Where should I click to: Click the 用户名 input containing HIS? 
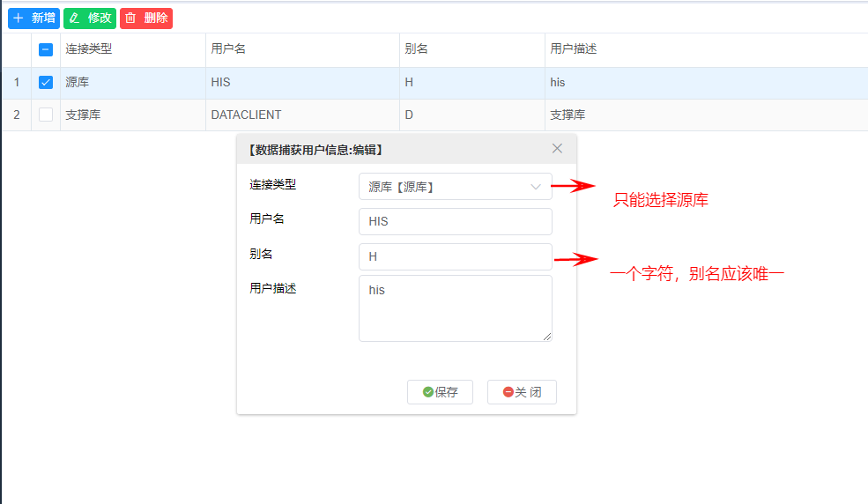(x=456, y=221)
